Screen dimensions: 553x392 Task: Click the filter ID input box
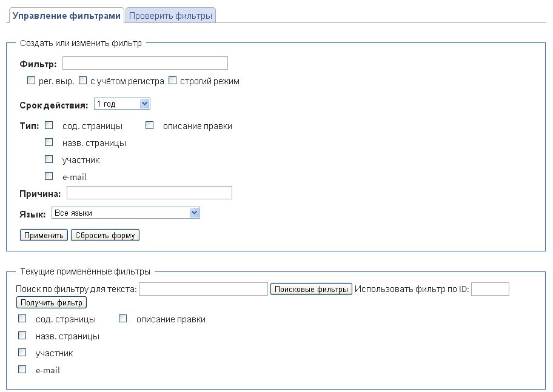coord(490,289)
